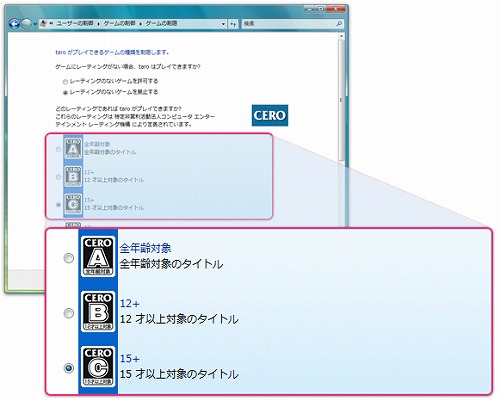Click the magnifier icon in search box
Image resolution: width=500 pixels, height=401 pixels.
[339, 24]
